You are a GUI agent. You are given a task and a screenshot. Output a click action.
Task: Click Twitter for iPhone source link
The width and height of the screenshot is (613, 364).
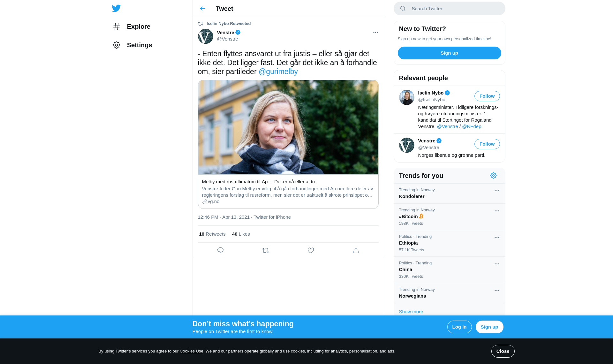(272, 217)
